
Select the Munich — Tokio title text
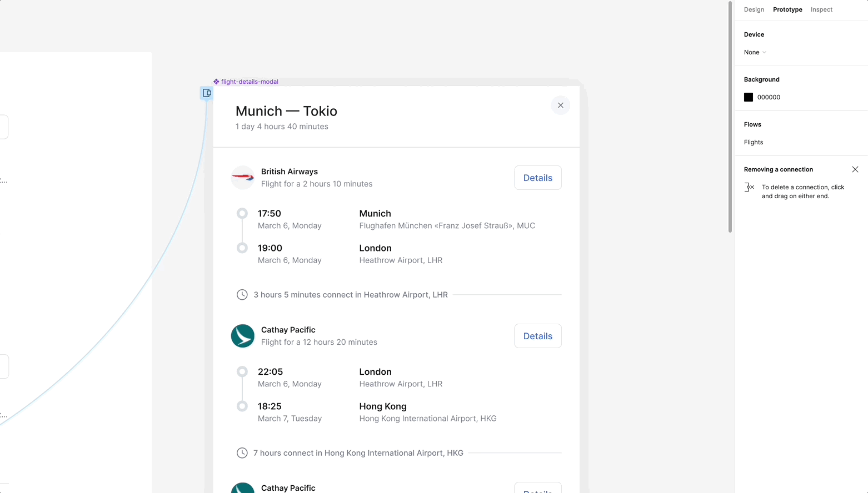pyautogui.click(x=286, y=111)
